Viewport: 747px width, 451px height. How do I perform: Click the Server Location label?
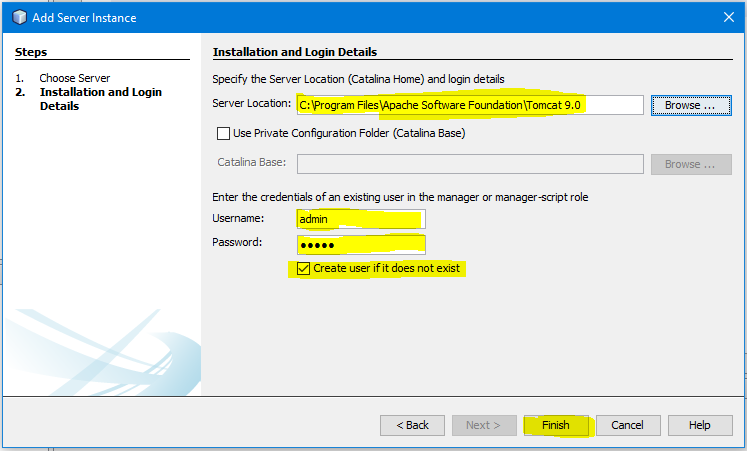(x=252, y=103)
